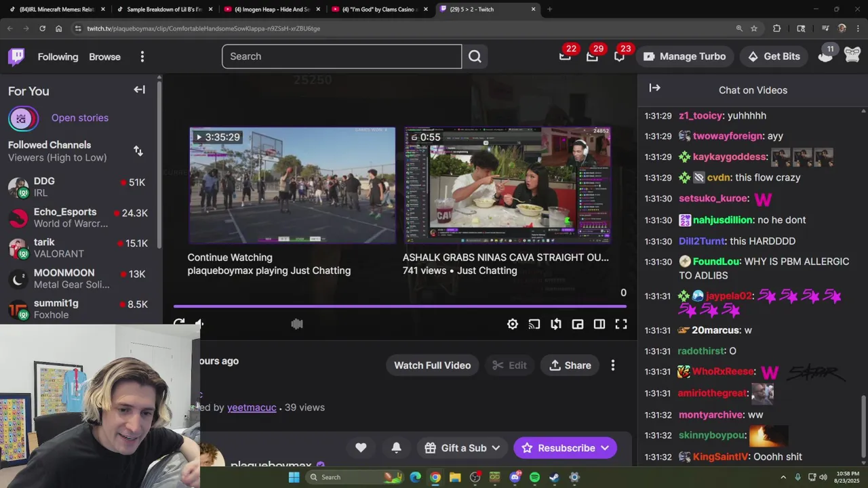Go to Following page
This screenshot has width=868, height=488.
(x=58, y=57)
